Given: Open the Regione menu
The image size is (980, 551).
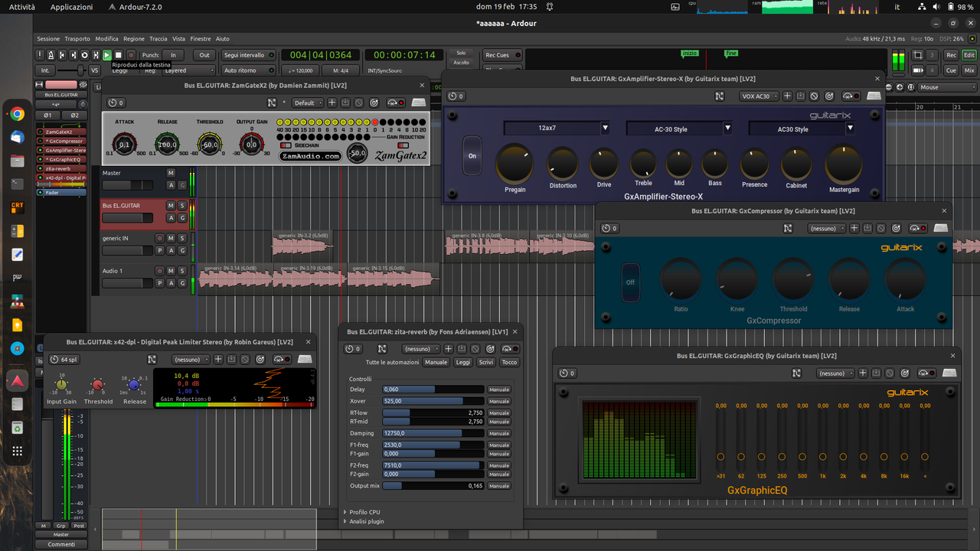Looking at the screenshot, I should [x=134, y=38].
